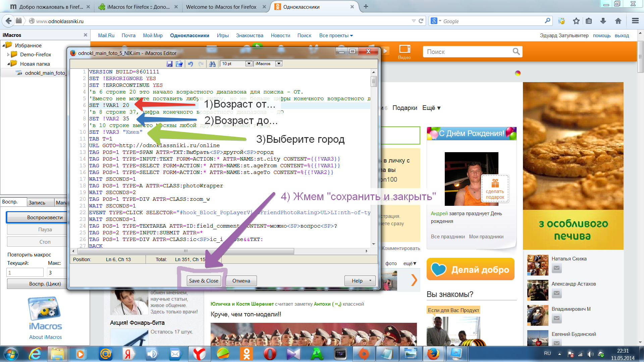Click the Save As icon in editor toolbar
644x362 pixels.
coord(179,64)
